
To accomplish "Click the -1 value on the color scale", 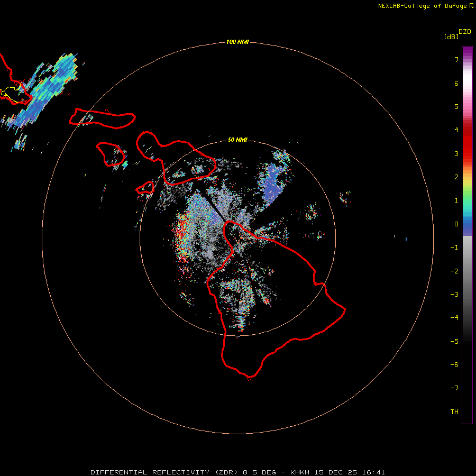I will point(454,248).
